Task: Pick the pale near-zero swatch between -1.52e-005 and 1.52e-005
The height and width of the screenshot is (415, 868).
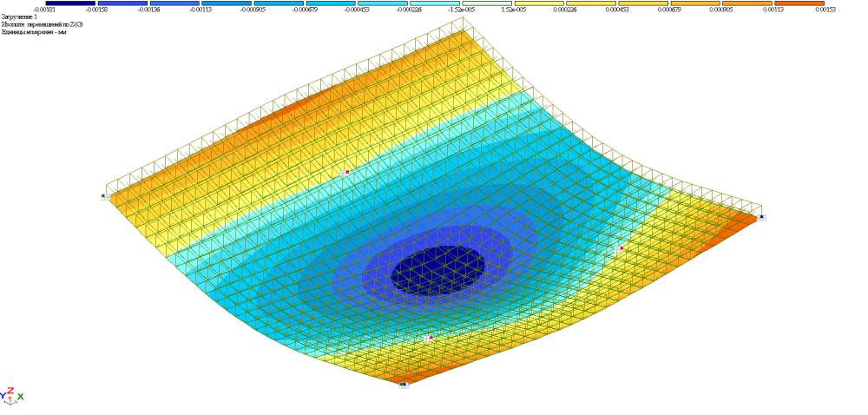Action: [x=487, y=3]
